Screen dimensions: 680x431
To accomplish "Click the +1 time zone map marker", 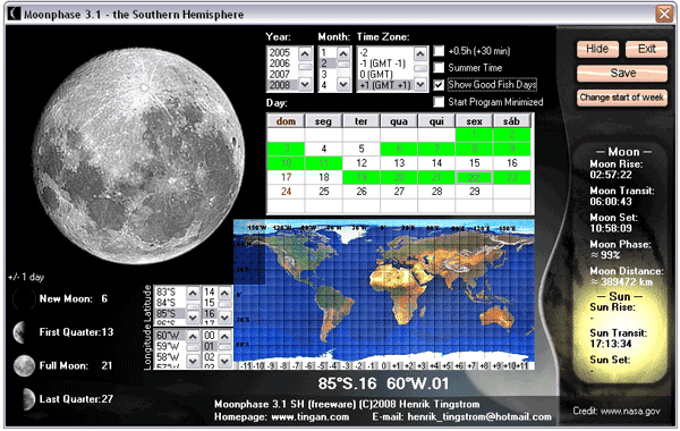I will (397, 366).
